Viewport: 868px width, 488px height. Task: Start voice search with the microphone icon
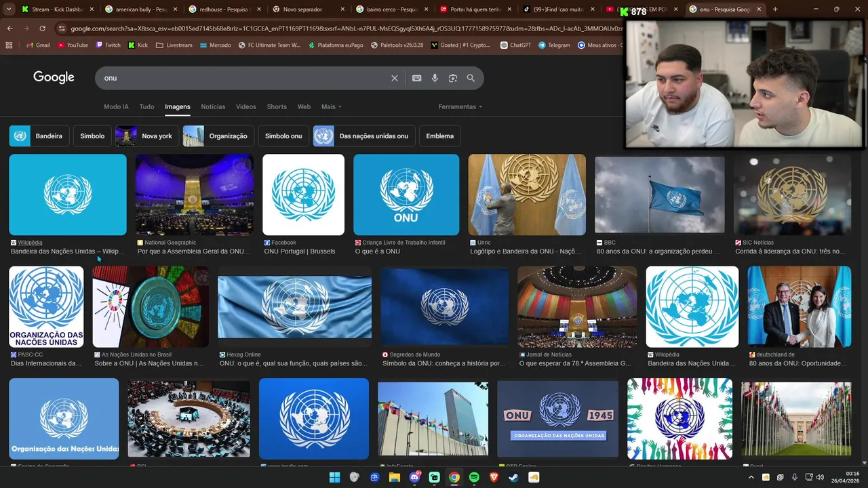pyautogui.click(x=435, y=78)
